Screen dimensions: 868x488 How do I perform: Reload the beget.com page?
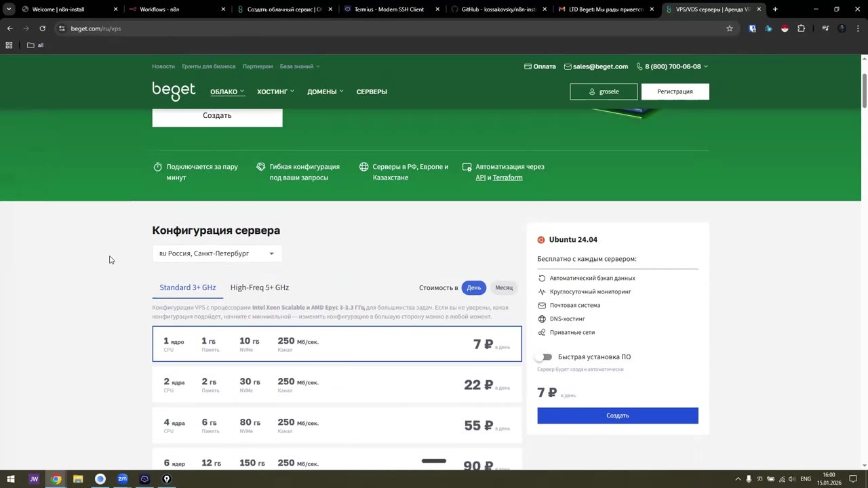pos(42,28)
